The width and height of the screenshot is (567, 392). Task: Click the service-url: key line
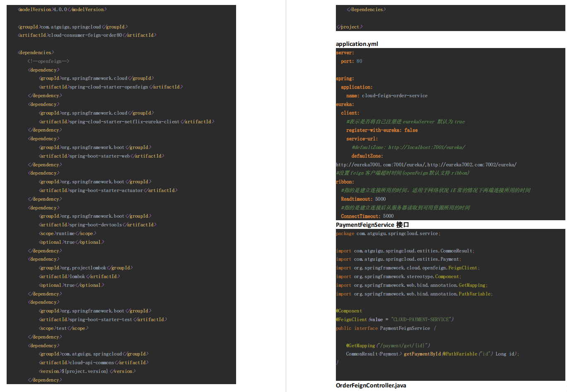pyautogui.click(x=362, y=139)
